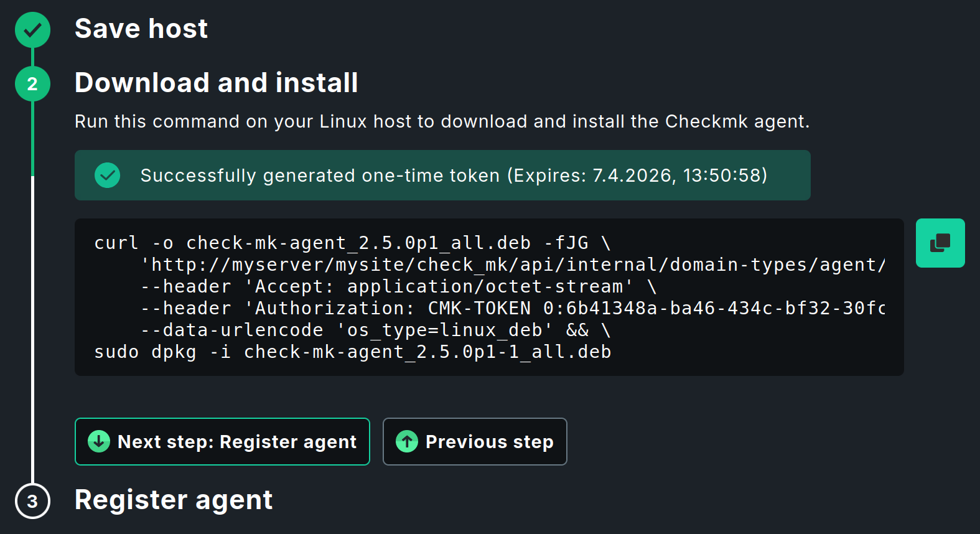Screen dimensions: 980x534
Task: Select the "Download and install" step heading
Action: tap(217, 83)
